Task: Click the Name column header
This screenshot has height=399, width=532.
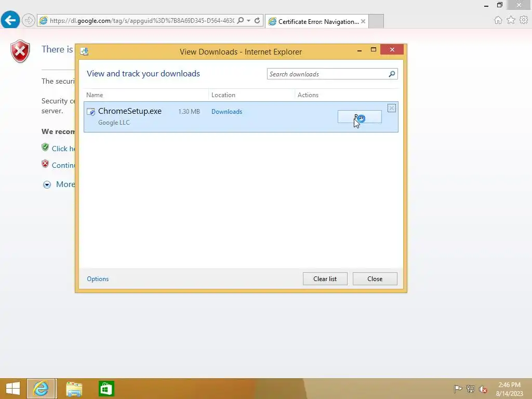Action: coord(95,95)
